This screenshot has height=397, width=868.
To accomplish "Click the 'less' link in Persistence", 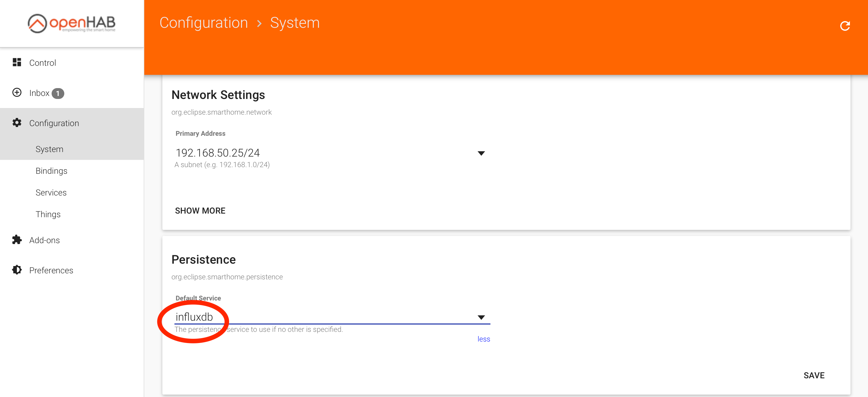I will point(483,339).
